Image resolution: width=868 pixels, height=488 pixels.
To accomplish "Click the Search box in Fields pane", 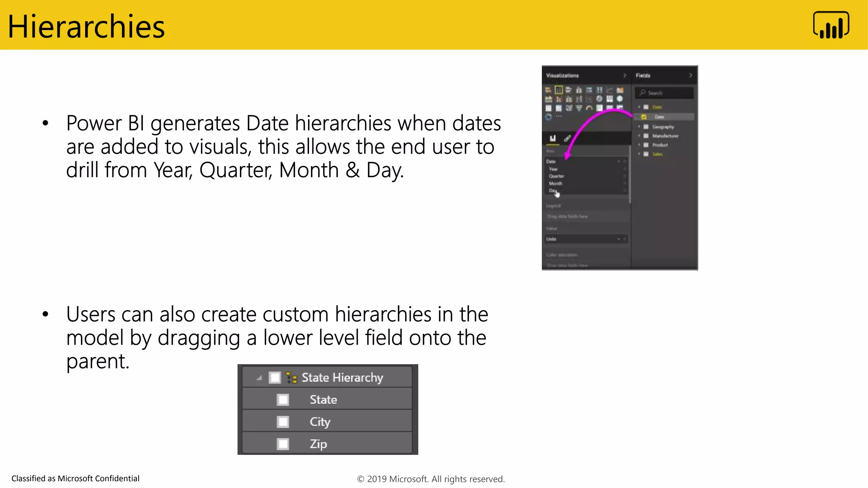I will [665, 93].
